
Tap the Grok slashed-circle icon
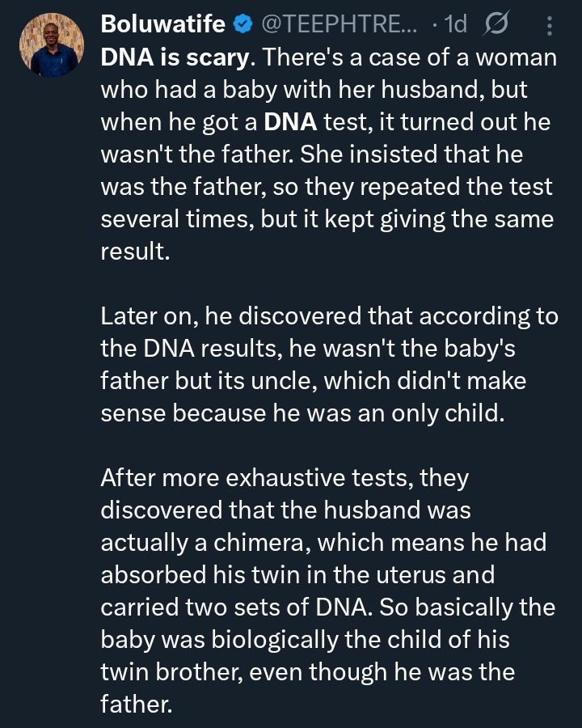click(x=496, y=23)
